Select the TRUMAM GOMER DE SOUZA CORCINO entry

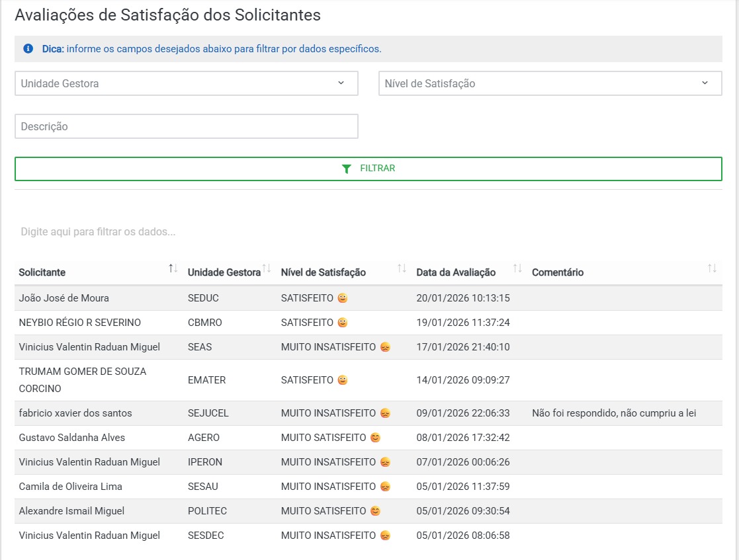click(x=83, y=380)
